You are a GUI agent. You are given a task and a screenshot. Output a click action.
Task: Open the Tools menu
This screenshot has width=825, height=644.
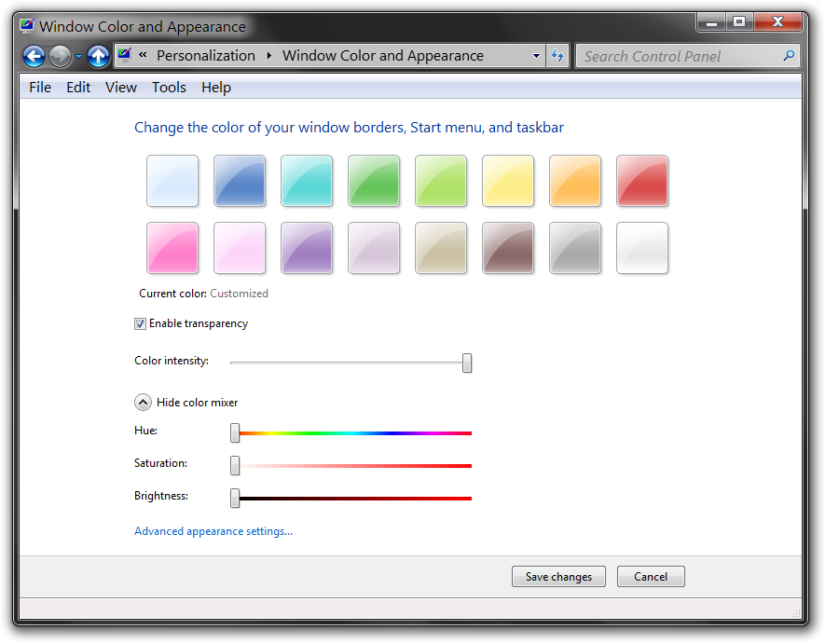pos(169,88)
